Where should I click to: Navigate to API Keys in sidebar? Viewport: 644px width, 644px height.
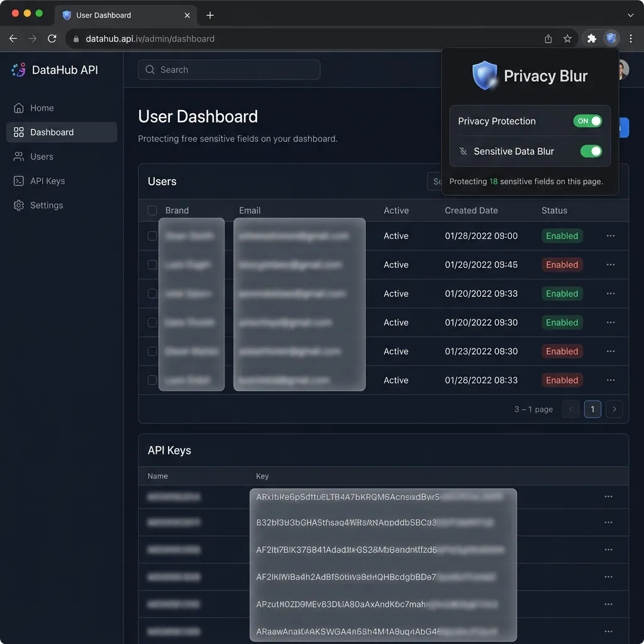pyautogui.click(x=47, y=181)
